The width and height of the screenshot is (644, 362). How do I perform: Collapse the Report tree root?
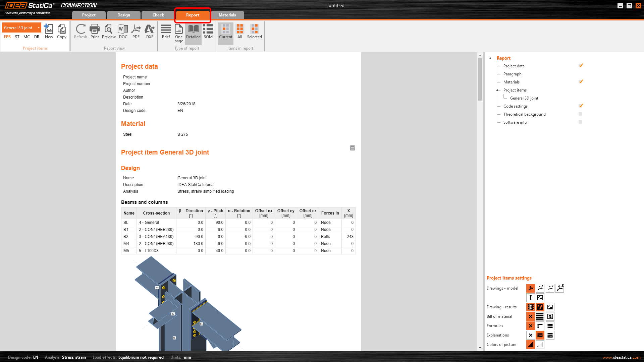(x=490, y=58)
